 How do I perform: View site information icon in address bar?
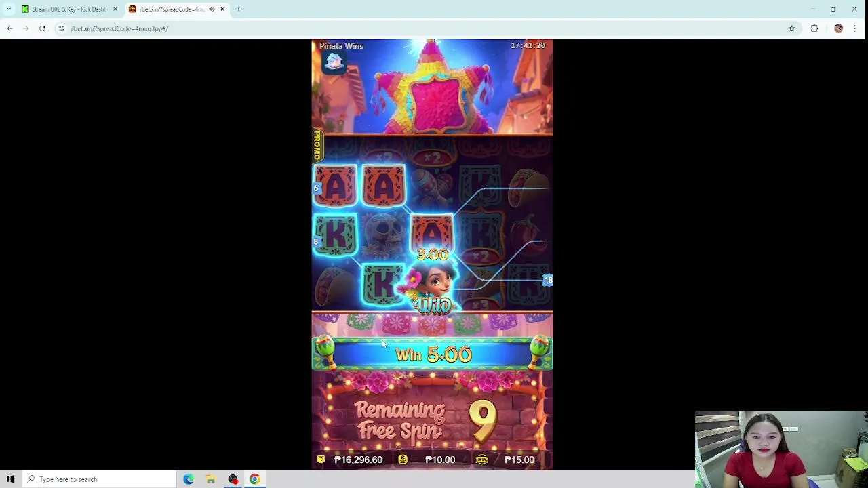click(x=61, y=28)
